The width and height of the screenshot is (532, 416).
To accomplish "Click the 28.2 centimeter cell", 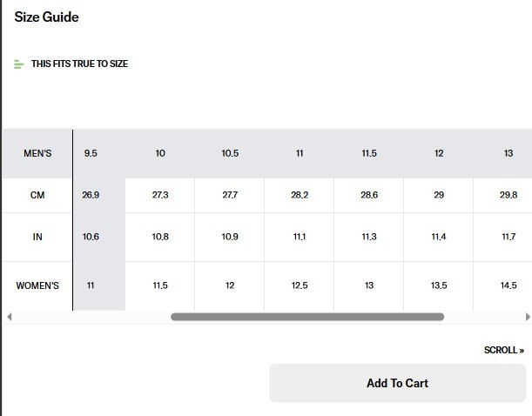I will pyautogui.click(x=300, y=195).
